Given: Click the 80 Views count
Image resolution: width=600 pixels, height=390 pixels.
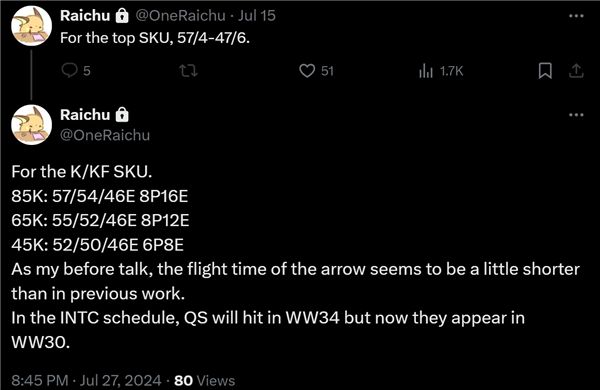Looking at the screenshot, I should point(204,380).
